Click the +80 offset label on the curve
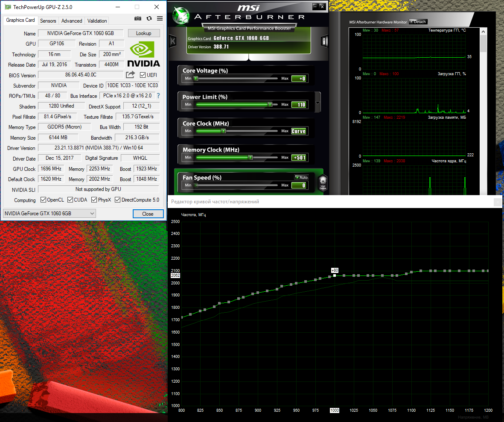The height and width of the screenshot is (422, 504). [335, 270]
